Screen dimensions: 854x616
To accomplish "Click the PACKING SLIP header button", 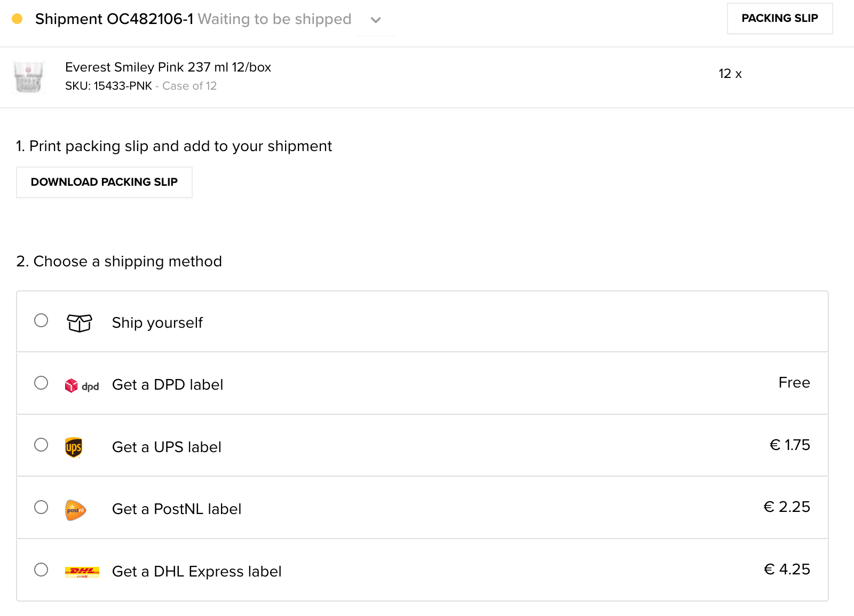I will pyautogui.click(x=779, y=18).
